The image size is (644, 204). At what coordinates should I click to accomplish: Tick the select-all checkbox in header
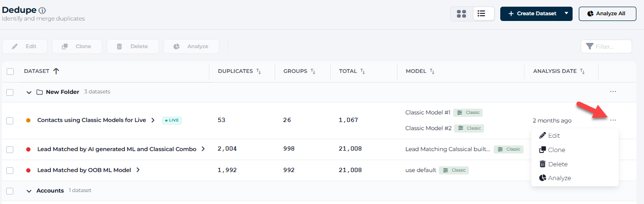point(10,71)
